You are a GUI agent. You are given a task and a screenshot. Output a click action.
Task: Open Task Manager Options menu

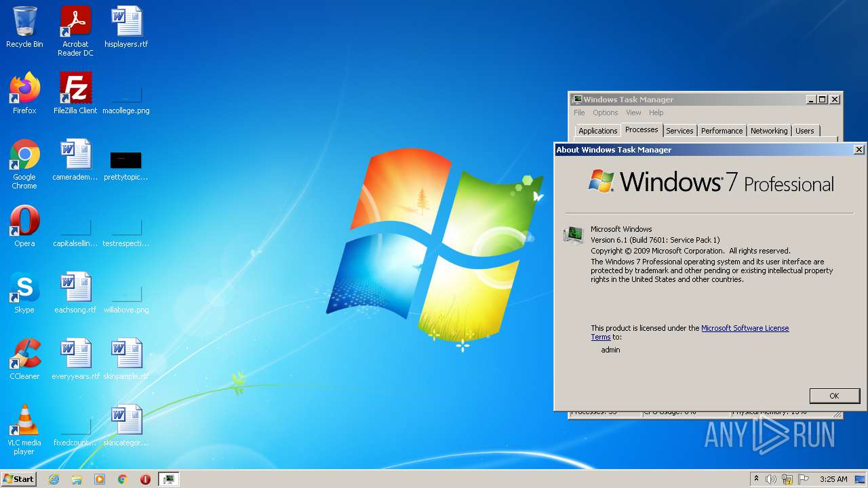tap(605, 113)
